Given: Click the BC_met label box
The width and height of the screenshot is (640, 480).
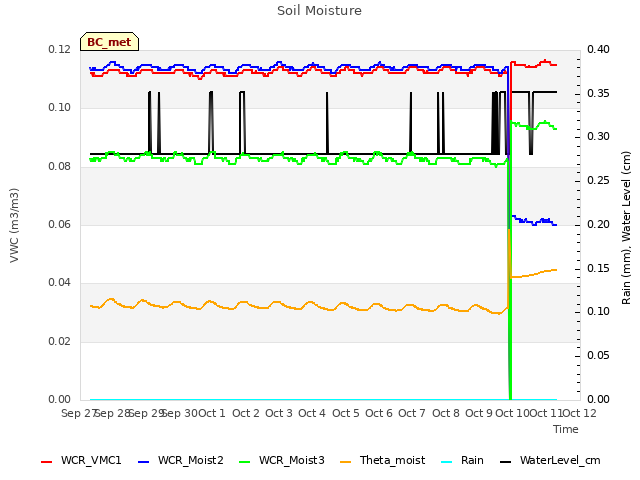Looking at the screenshot, I should tap(109, 42).
